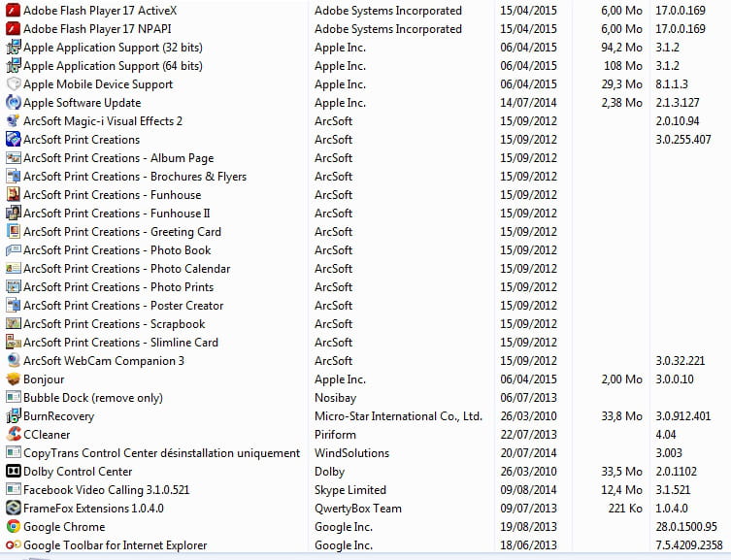Select 'FrameFox Extensions 1.0.4.0' program name

[93, 509]
